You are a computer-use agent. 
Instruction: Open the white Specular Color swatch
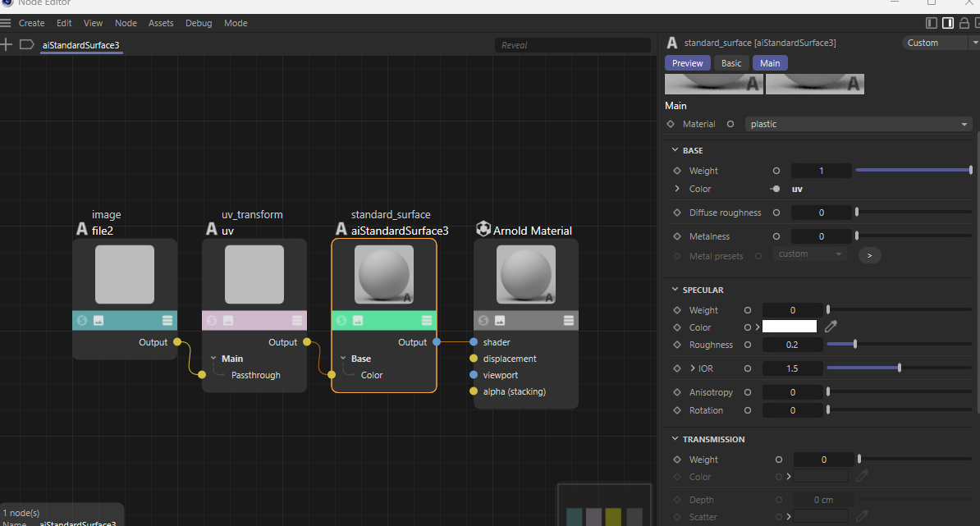coord(790,327)
